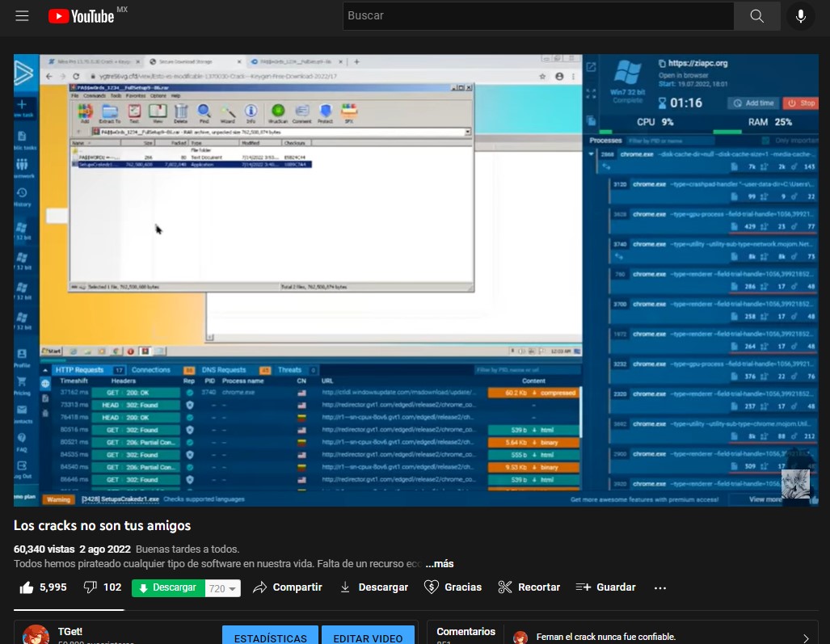This screenshot has width=830, height=644.
Task: Go to the YouTube home logo
Action: click(x=81, y=16)
